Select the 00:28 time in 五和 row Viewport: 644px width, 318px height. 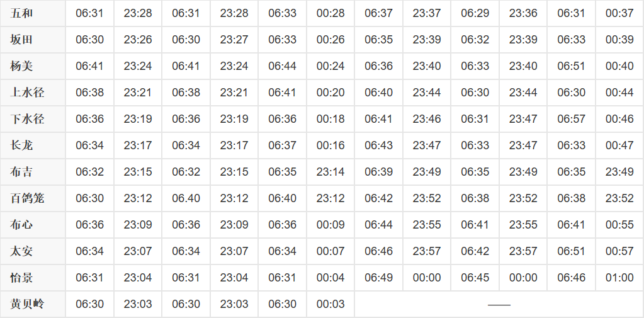(x=330, y=13)
